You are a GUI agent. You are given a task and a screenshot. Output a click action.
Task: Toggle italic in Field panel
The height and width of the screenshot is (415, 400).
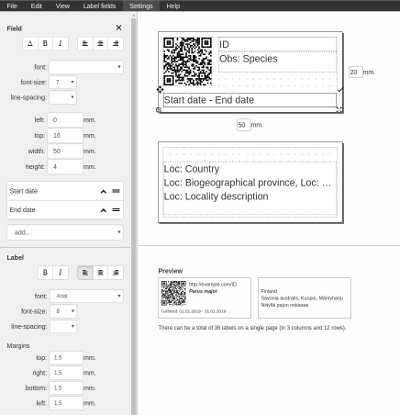point(60,43)
